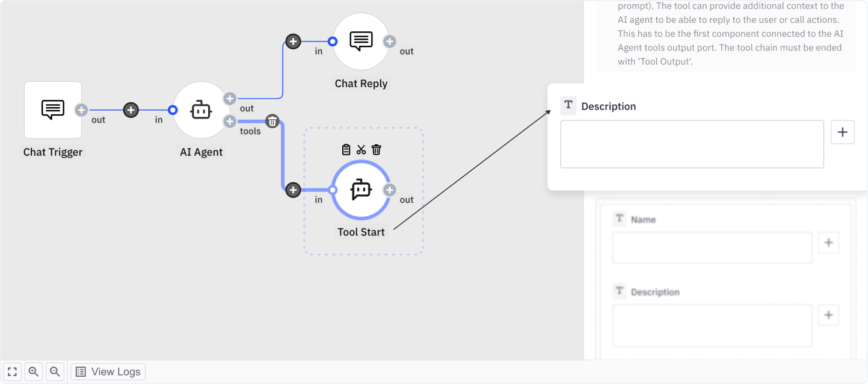Image resolution: width=868 pixels, height=384 pixels.
Task: Delete the Tool Start node with trash icon
Action: coord(377,150)
